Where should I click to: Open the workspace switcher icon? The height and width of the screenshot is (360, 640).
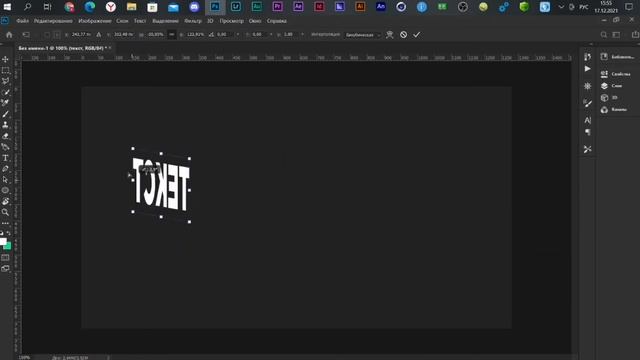[x=616, y=35]
